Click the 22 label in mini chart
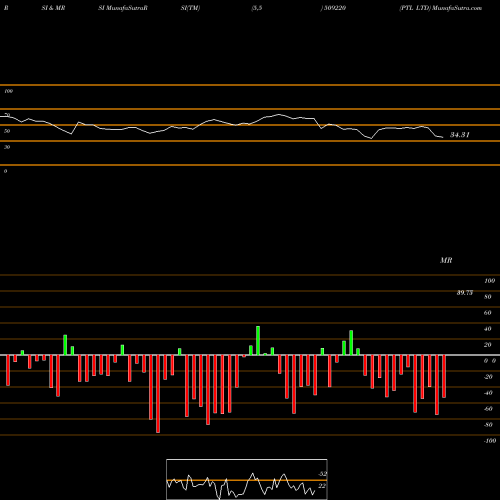Viewport: 500px width, 500px height. click(x=322, y=486)
